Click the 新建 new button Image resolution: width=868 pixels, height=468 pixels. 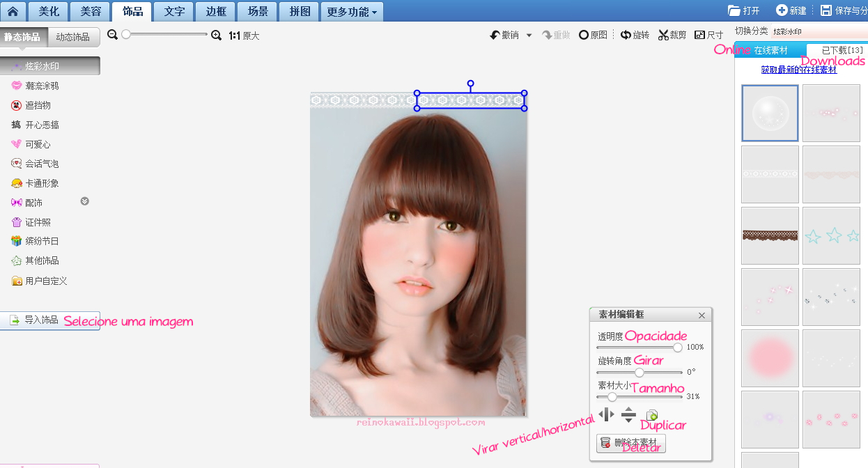point(791,10)
